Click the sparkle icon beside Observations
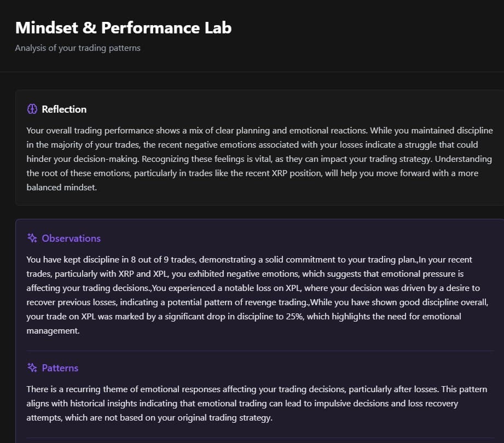 32,238
